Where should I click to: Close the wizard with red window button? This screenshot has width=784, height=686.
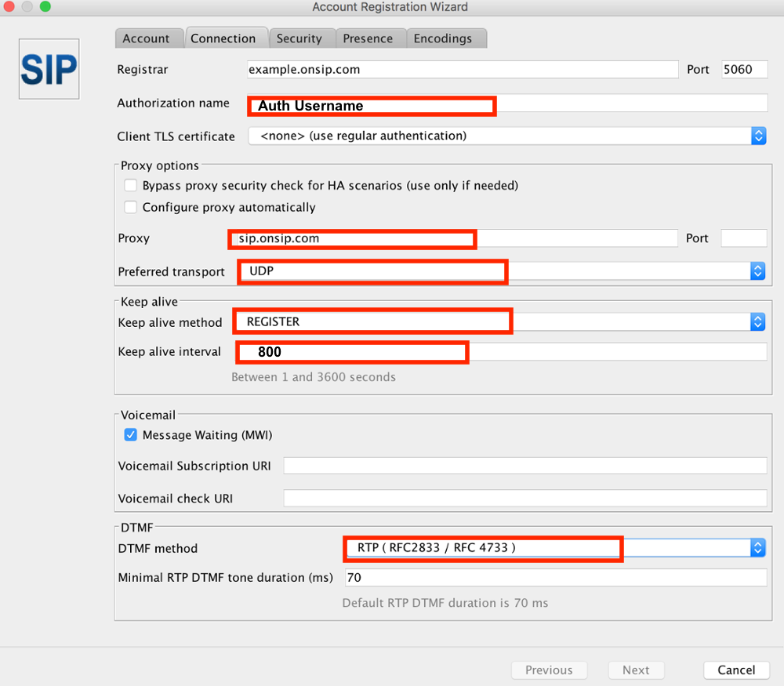(x=9, y=6)
